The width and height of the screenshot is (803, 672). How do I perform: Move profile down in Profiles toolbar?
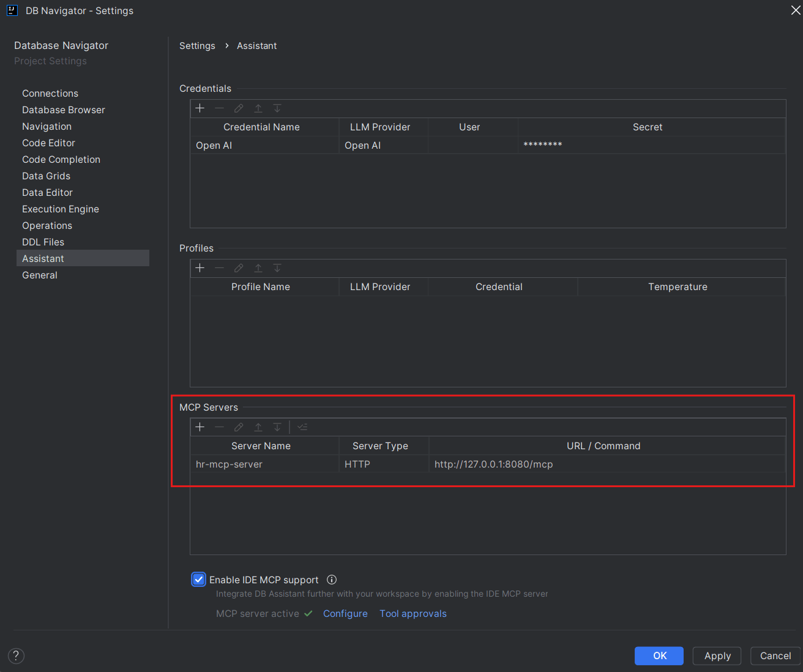pyautogui.click(x=277, y=268)
